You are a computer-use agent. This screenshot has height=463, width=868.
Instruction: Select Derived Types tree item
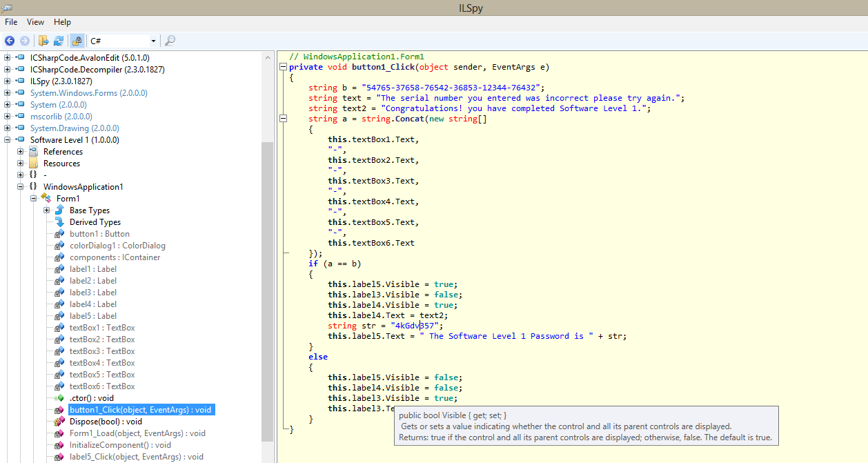(x=95, y=222)
